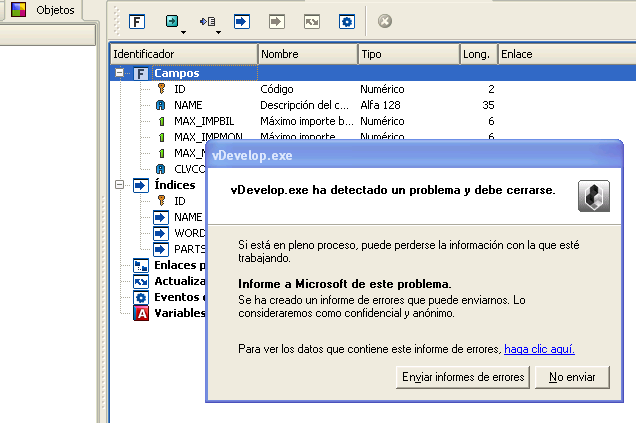The width and height of the screenshot is (636, 423).
Task: Click the blue gear events toolbar icon
Action: click(x=347, y=21)
